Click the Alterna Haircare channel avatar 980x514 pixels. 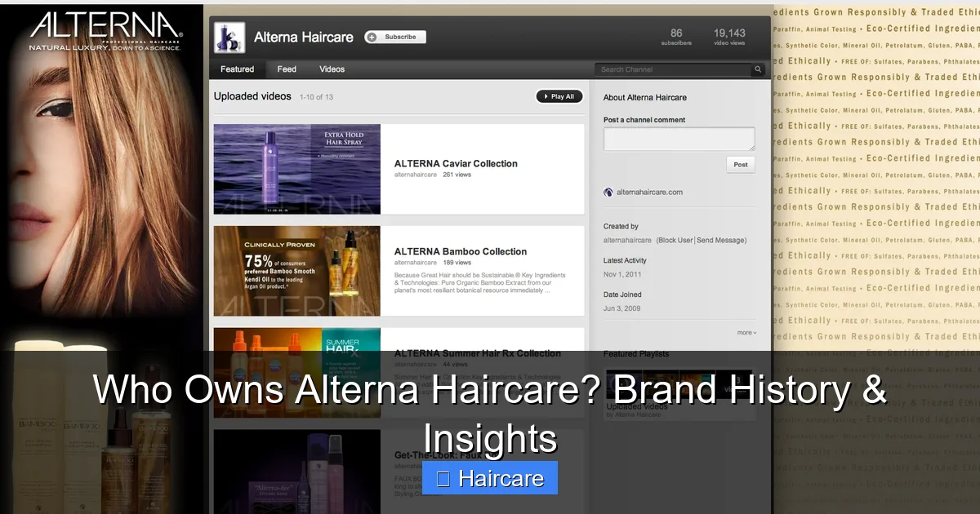(x=229, y=37)
